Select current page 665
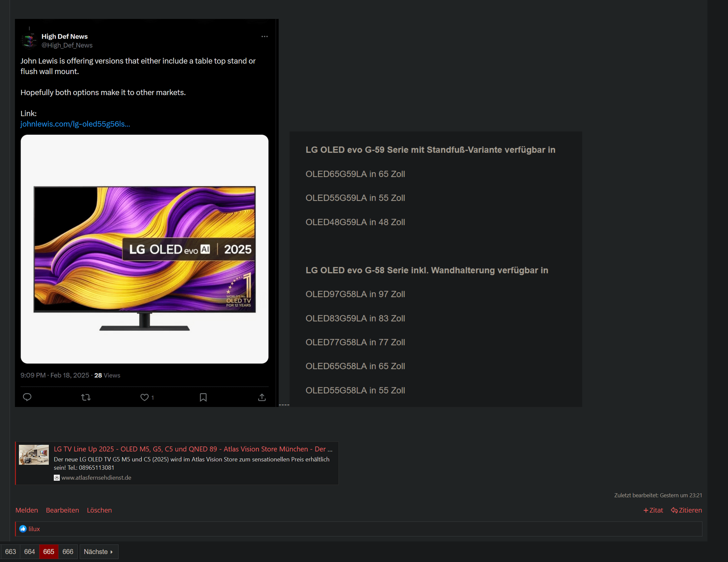Viewport: 728px width, 562px height. click(49, 552)
